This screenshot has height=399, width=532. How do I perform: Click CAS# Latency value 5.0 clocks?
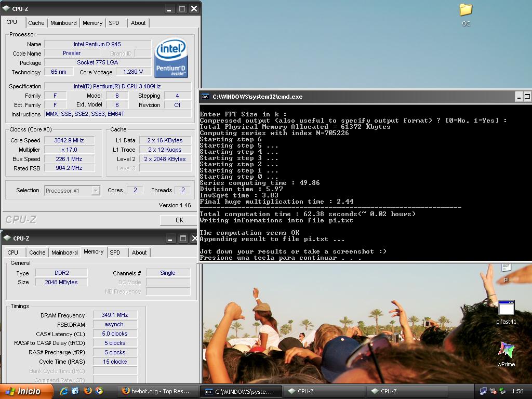(x=115, y=334)
